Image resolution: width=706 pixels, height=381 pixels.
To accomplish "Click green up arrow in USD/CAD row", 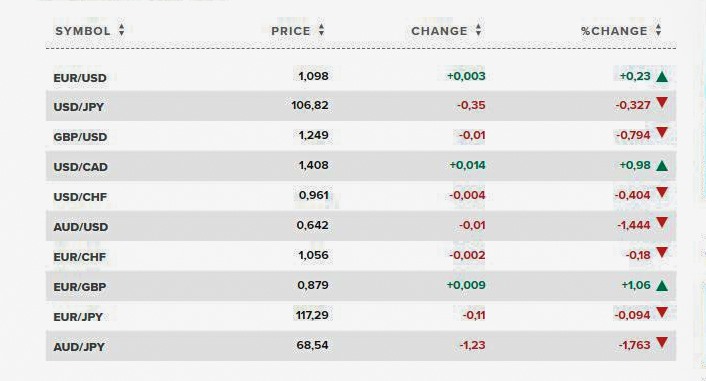I will coord(662,166).
